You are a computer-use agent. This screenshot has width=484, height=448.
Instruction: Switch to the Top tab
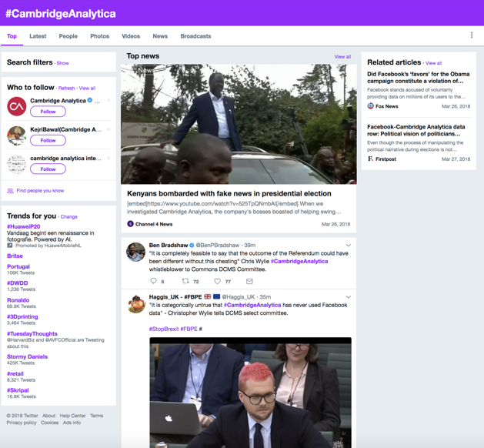(12, 36)
